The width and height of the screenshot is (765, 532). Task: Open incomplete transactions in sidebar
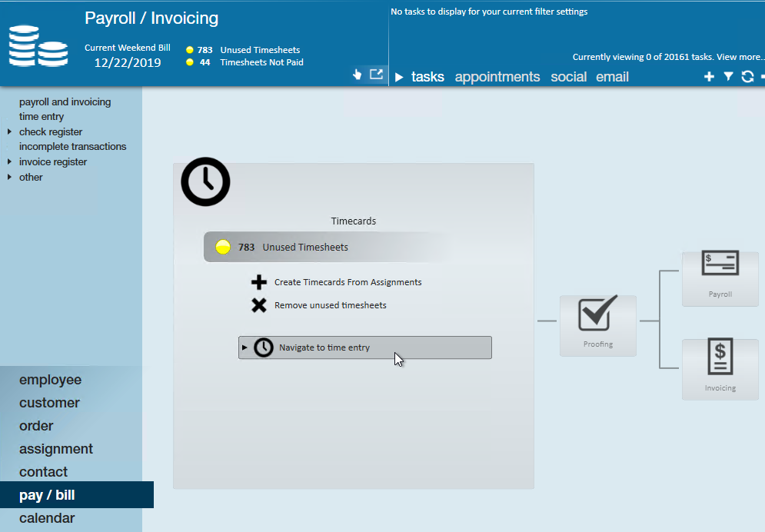point(73,146)
